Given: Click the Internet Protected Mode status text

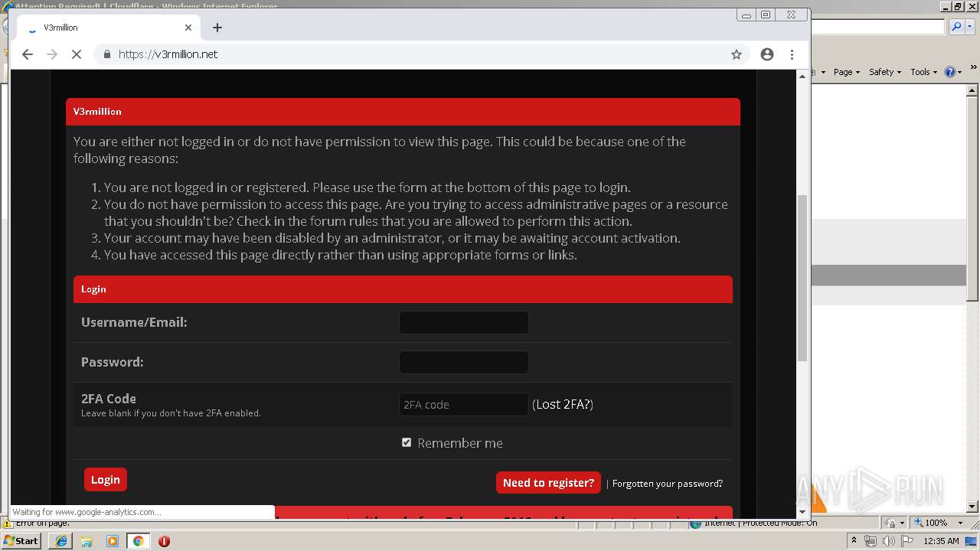Looking at the screenshot, I should [x=761, y=523].
